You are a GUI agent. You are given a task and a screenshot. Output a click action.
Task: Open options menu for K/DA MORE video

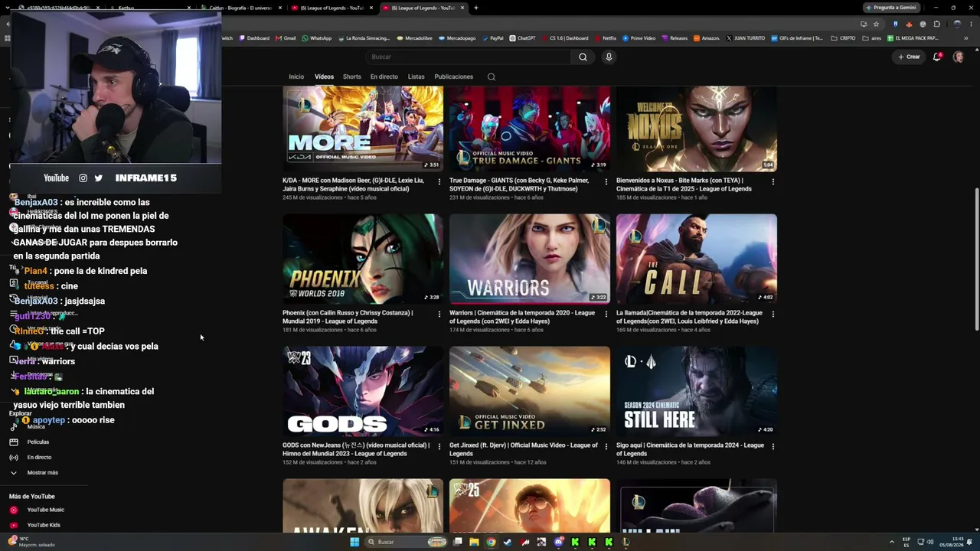[439, 182]
